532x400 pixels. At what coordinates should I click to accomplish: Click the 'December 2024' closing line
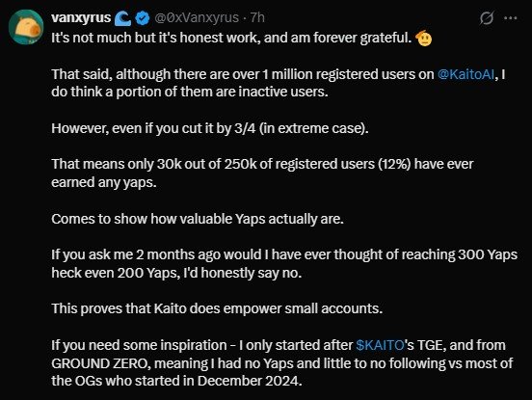click(176, 381)
